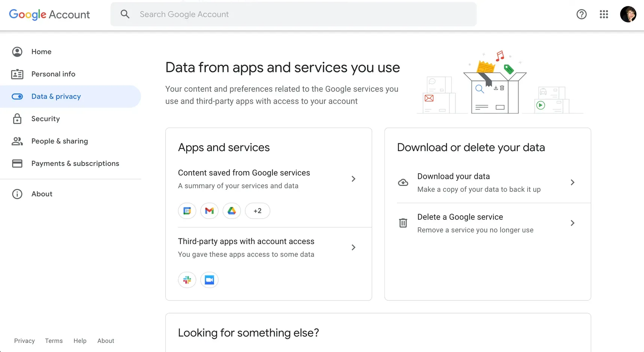Screen dimensions: 644x352
Task: Click the trash icon for Delete a Google service
Action: click(403, 223)
